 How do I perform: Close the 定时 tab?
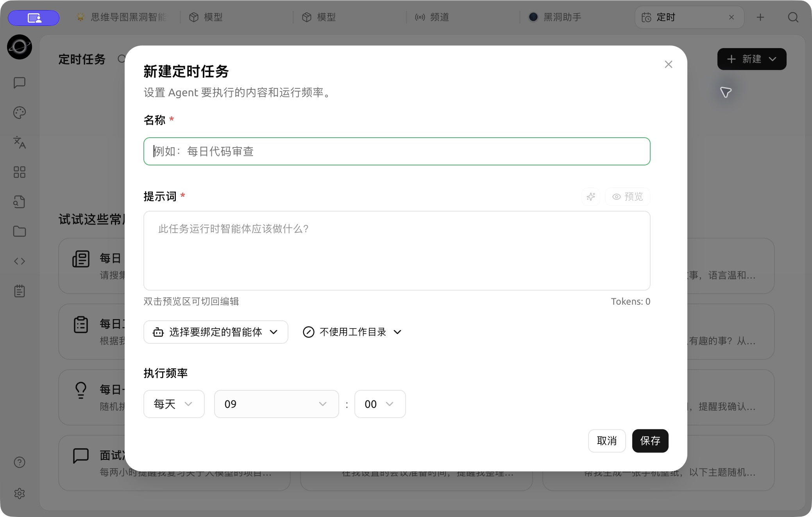point(732,17)
